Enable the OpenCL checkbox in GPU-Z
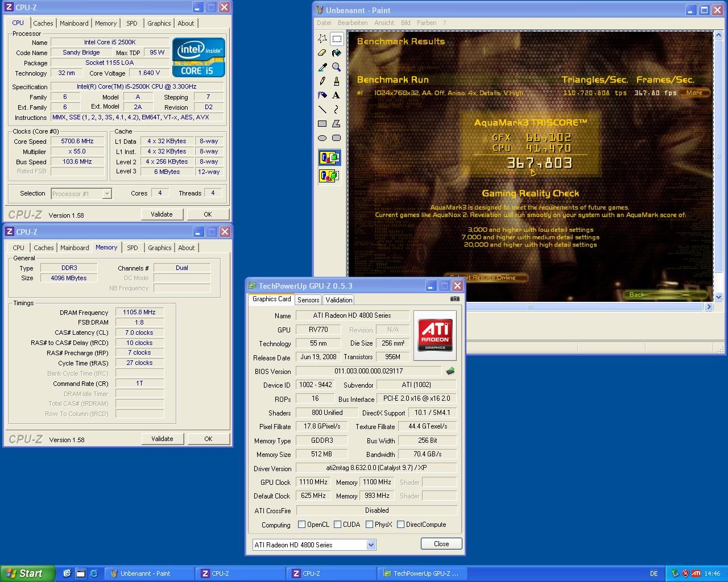The width and height of the screenshot is (728, 582). tap(302, 525)
